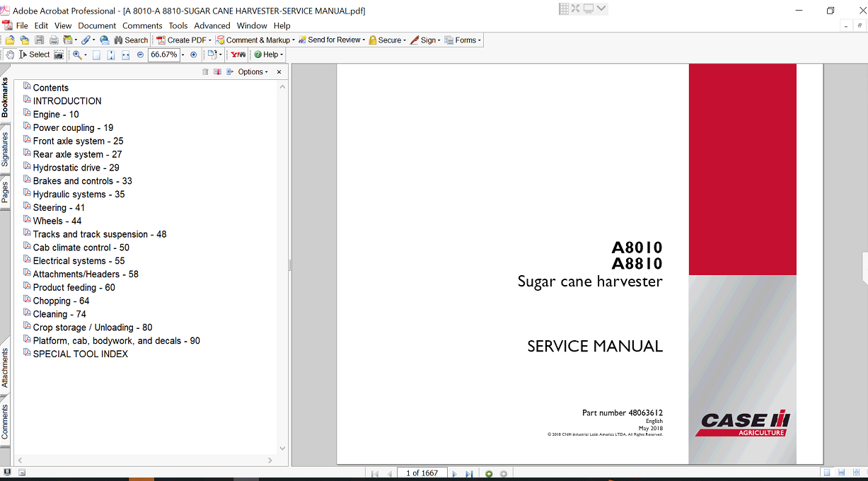Select the Electrical systems bookmark
This screenshot has width=868, height=481.
(x=78, y=260)
